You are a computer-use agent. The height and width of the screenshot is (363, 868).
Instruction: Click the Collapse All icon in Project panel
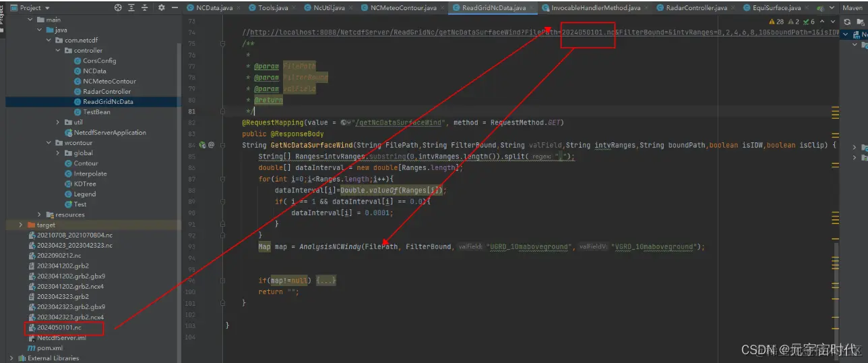click(144, 7)
